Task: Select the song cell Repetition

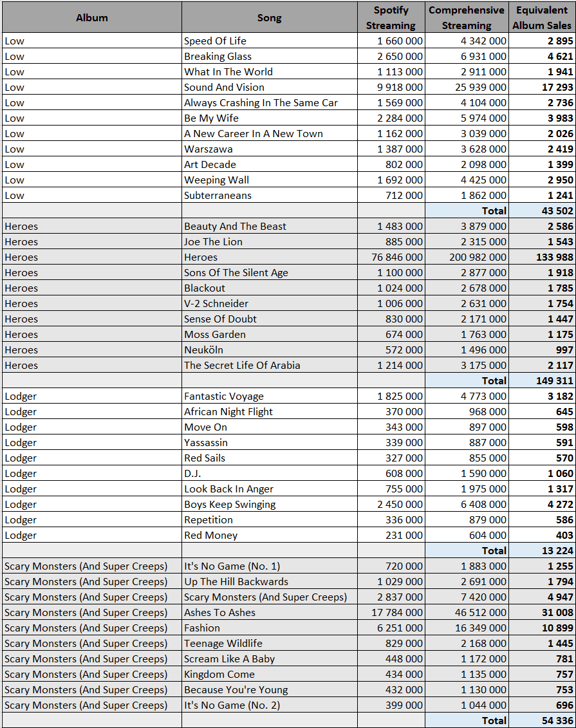Action: [270, 519]
